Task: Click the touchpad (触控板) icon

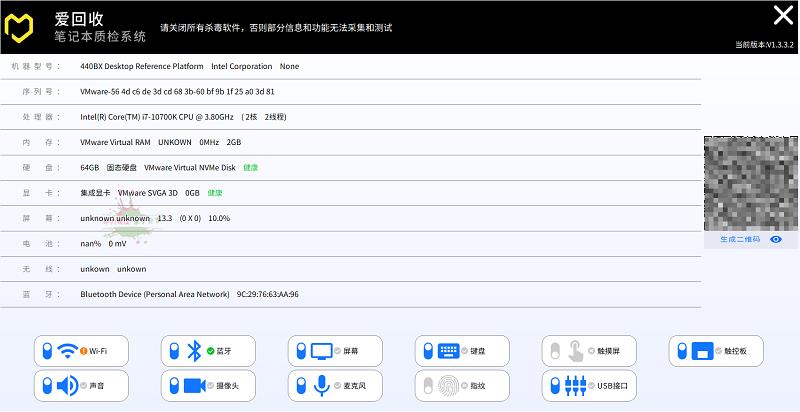Action: tap(703, 351)
